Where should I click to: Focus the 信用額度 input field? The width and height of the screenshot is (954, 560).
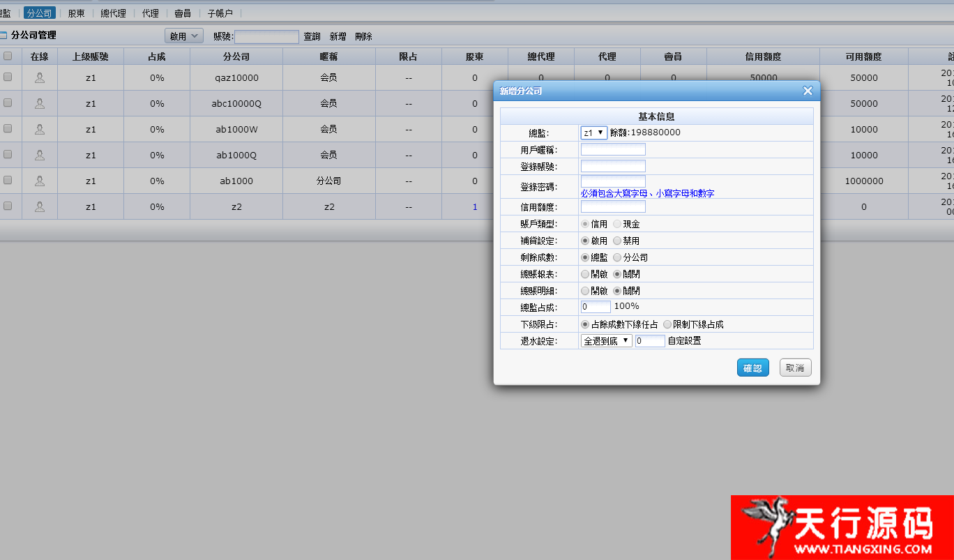pyautogui.click(x=613, y=206)
